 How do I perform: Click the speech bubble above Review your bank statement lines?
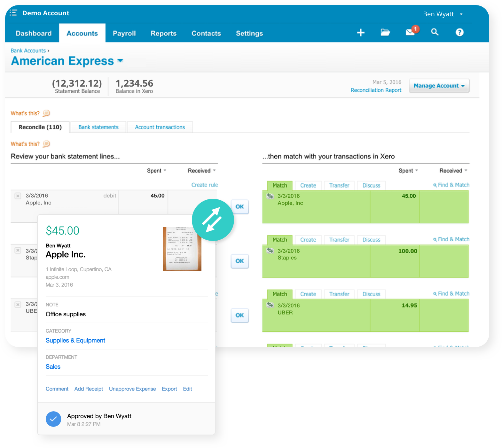46,144
